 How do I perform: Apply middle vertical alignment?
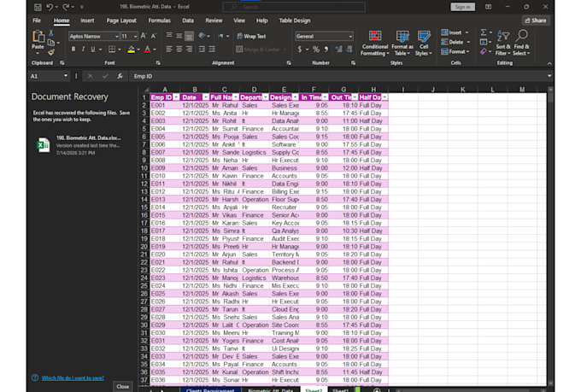tap(179, 36)
